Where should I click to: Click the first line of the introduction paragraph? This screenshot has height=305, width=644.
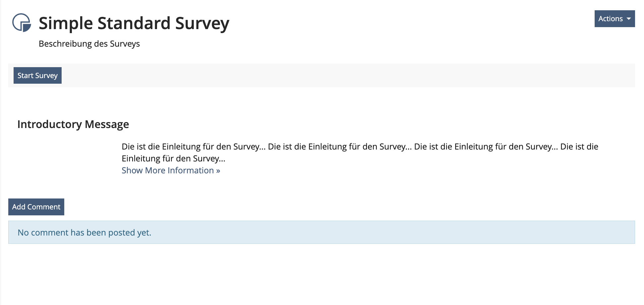pyautogui.click(x=360, y=147)
